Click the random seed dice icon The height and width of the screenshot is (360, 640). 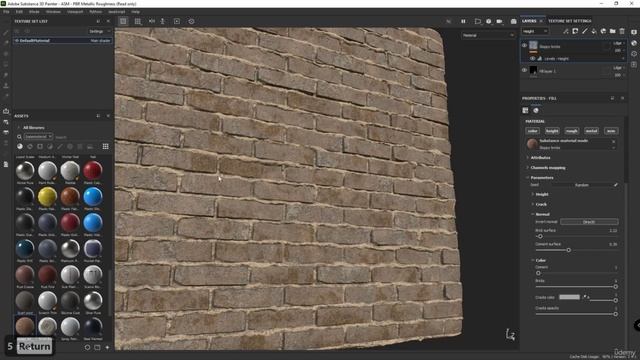click(x=616, y=185)
